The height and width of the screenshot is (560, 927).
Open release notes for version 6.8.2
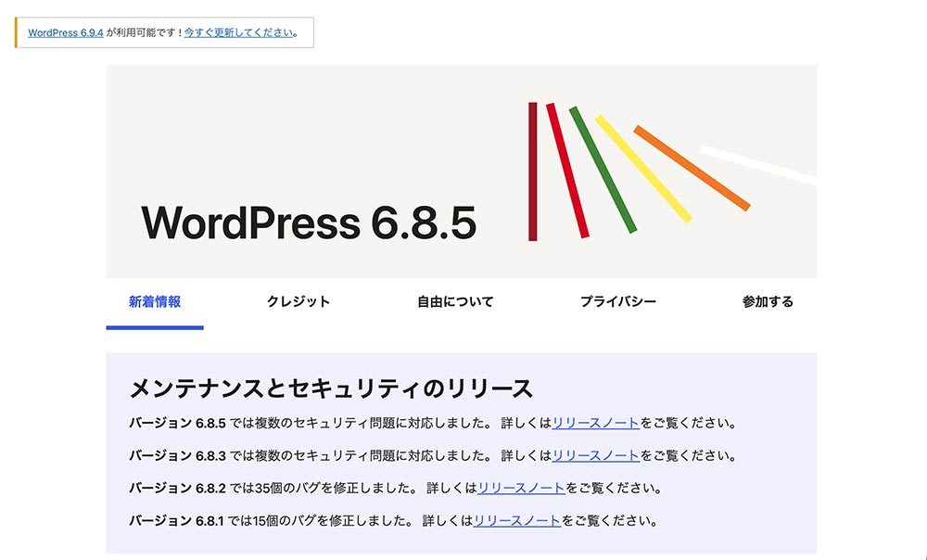pos(515,489)
